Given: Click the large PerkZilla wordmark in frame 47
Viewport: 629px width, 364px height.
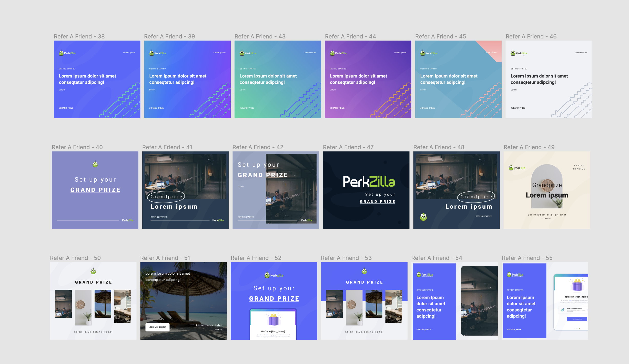Looking at the screenshot, I should [369, 181].
